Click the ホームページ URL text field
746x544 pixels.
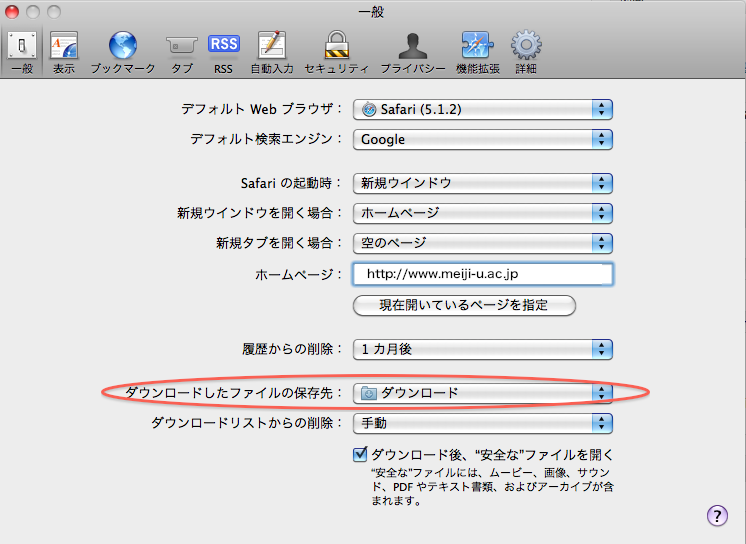coord(482,274)
